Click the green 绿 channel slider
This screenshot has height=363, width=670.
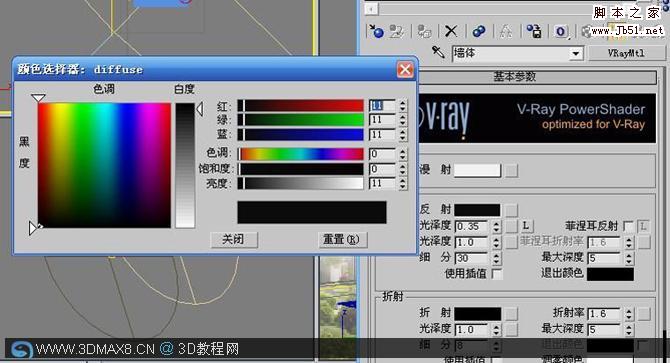301,120
